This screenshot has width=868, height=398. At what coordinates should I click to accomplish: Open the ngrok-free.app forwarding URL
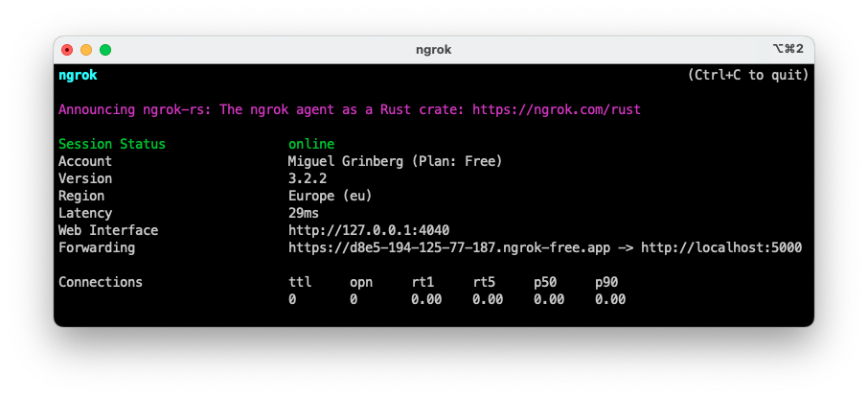[449, 247]
